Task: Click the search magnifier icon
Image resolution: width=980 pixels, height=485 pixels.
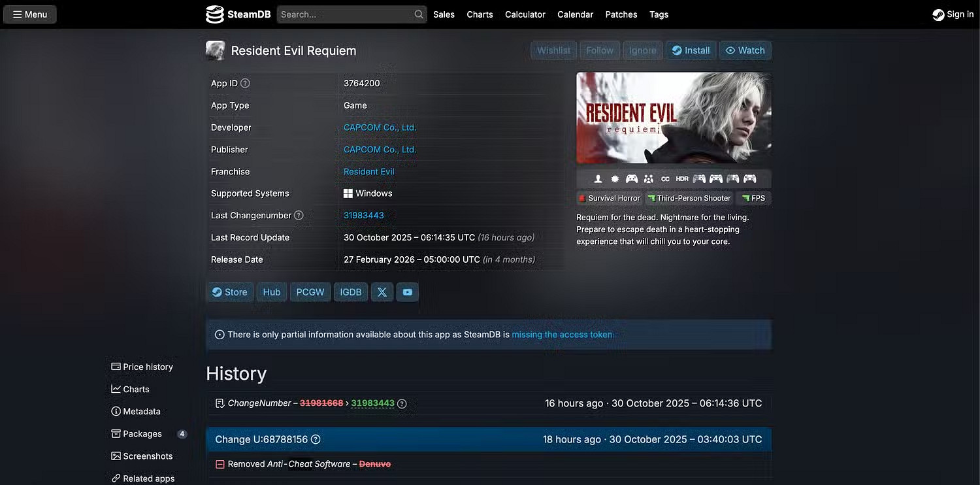Action: (x=419, y=14)
